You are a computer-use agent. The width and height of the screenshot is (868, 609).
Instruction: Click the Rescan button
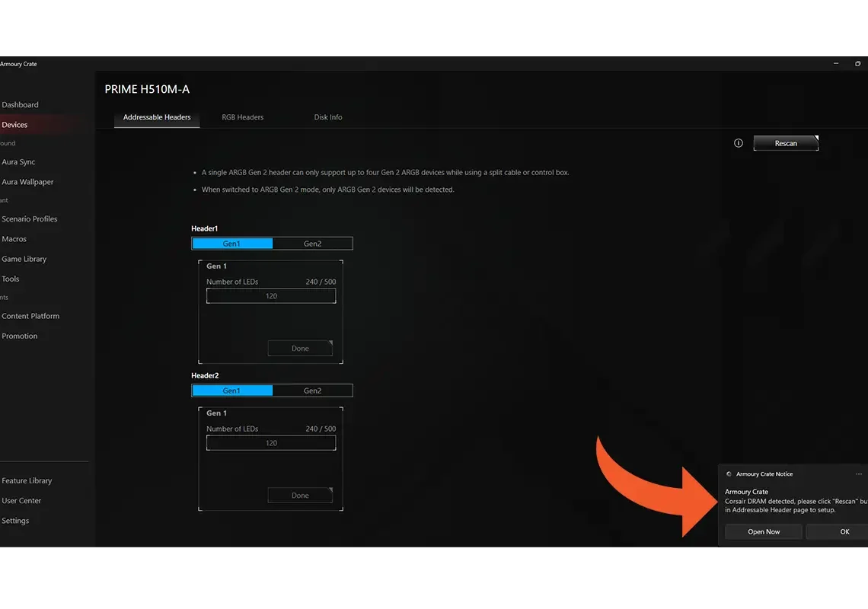tap(786, 143)
